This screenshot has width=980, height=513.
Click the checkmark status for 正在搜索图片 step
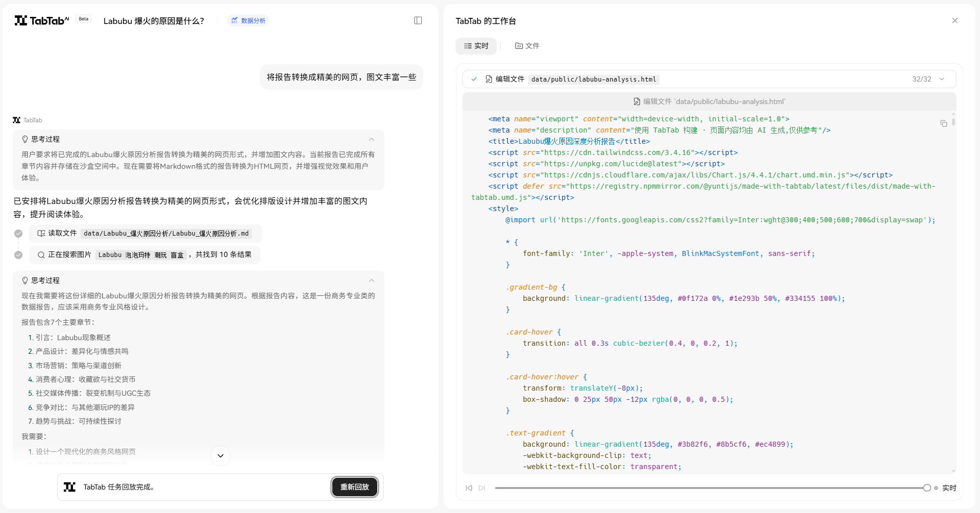18,255
